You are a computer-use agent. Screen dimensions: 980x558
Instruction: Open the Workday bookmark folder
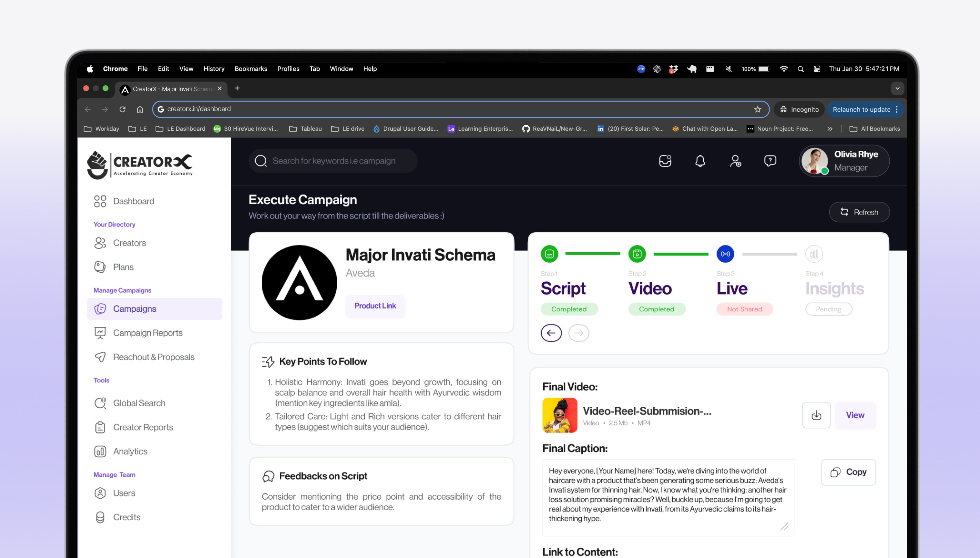[102, 129]
